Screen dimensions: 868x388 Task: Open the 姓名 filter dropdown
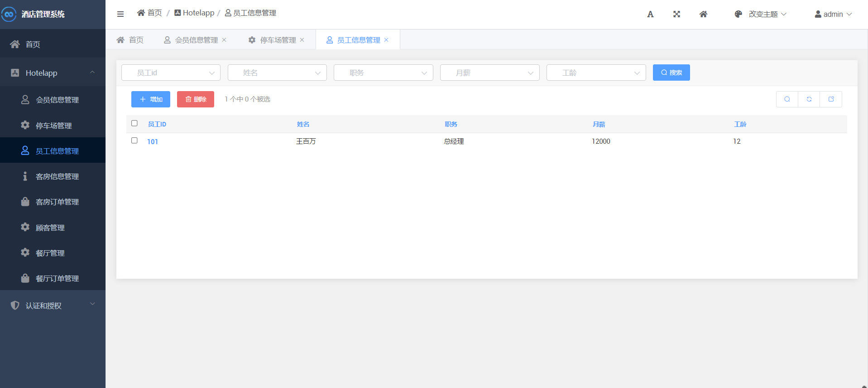coord(277,73)
